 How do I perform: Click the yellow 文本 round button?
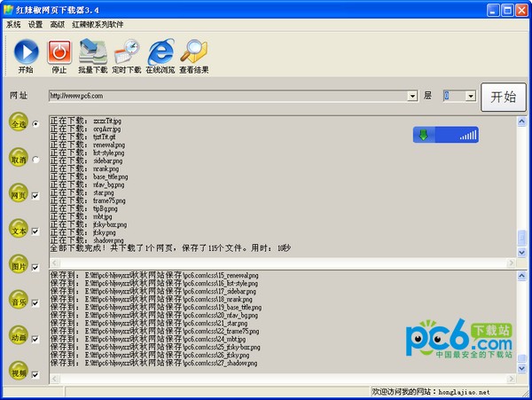[19, 229]
